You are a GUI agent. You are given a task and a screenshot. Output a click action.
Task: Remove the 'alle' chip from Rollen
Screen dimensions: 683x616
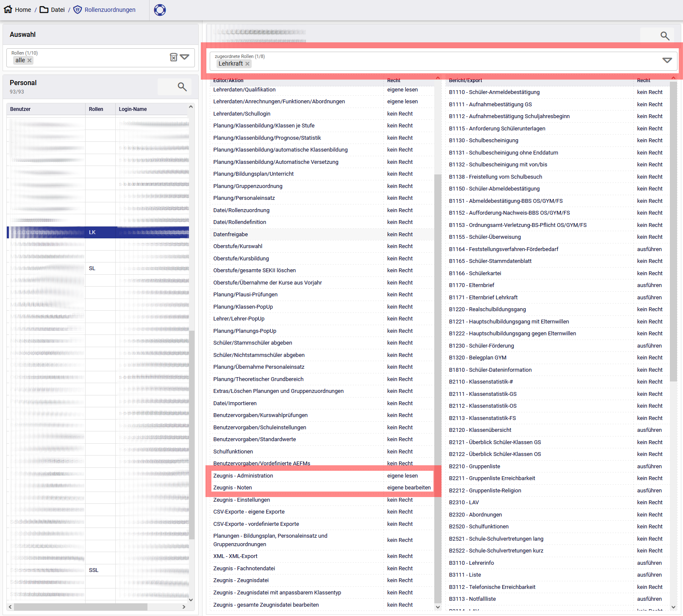click(30, 61)
